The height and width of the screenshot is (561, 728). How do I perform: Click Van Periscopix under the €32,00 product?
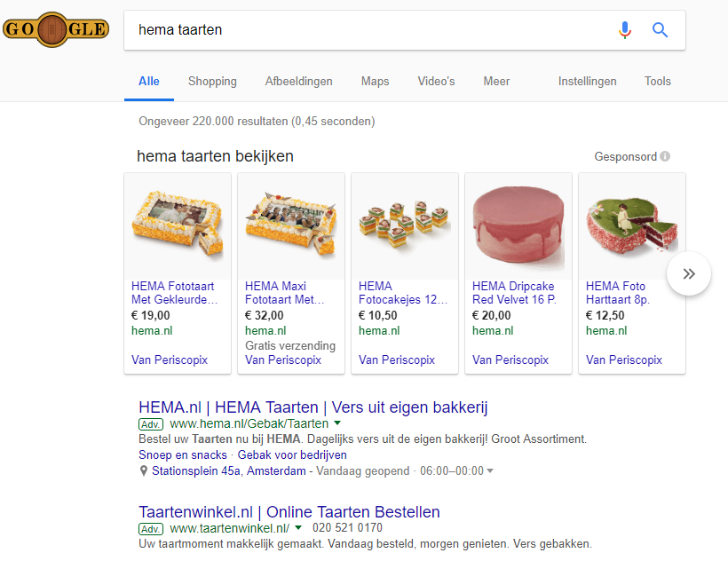click(x=283, y=360)
